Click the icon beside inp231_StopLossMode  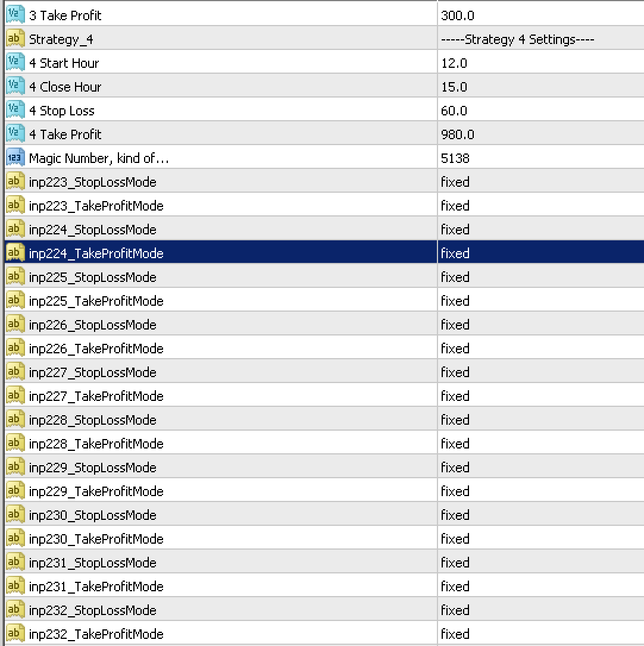tap(15, 562)
